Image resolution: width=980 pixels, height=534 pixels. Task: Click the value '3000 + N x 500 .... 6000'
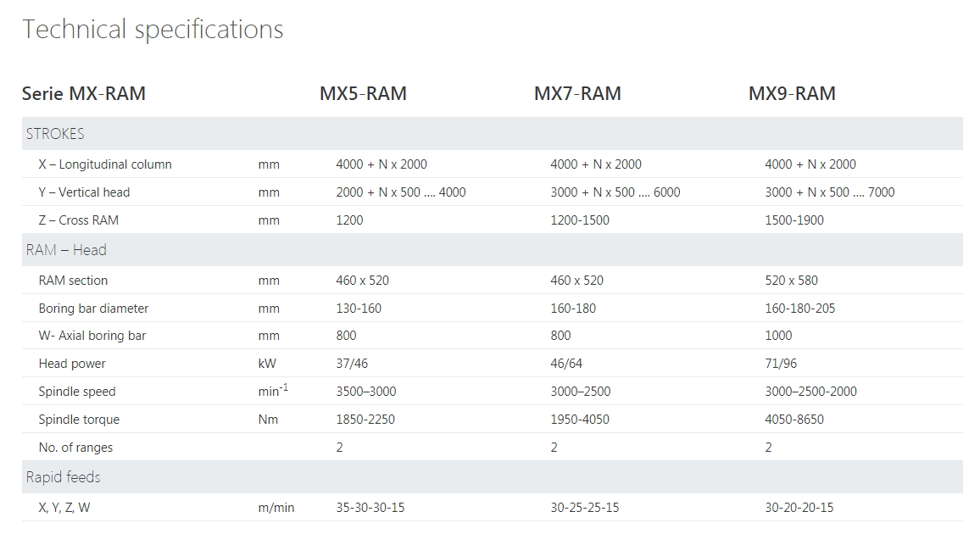click(615, 192)
